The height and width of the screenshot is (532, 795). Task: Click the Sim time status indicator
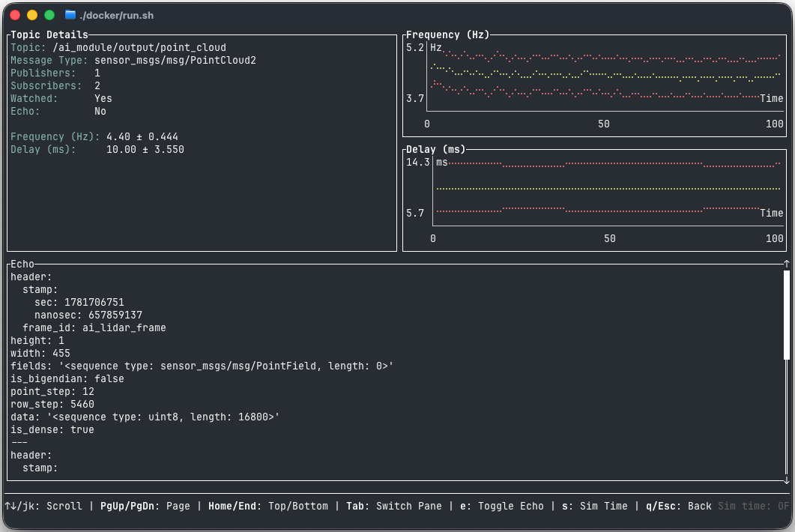click(754, 506)
